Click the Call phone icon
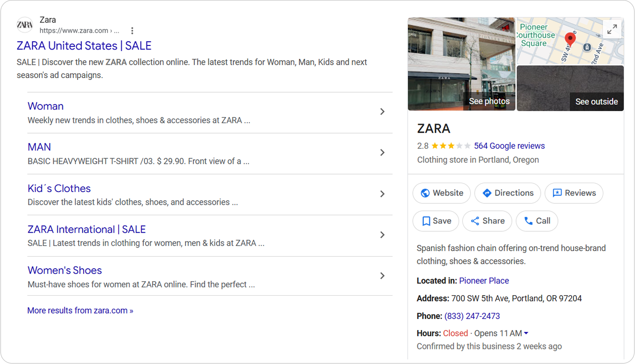Viewport: 635px width, 364px height. [x=528, y=221]
